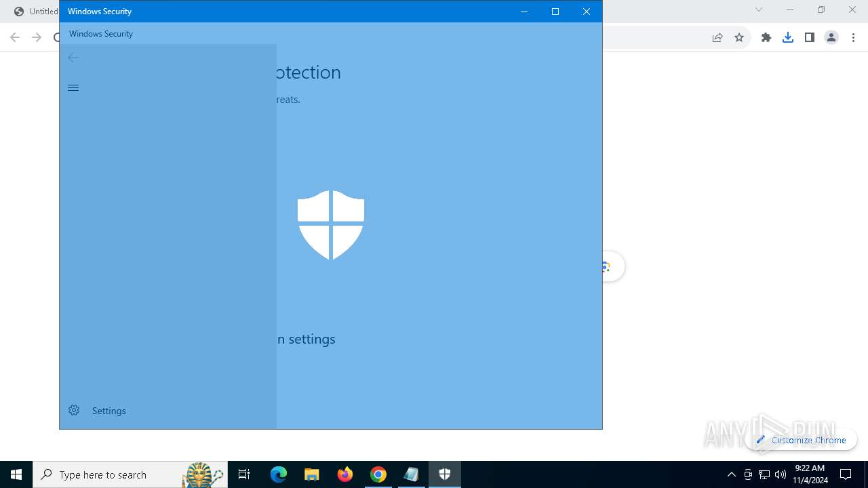Click the Settings gear icon
The width and height of the screenshot is (868, 488).
(x=74, y=410)
